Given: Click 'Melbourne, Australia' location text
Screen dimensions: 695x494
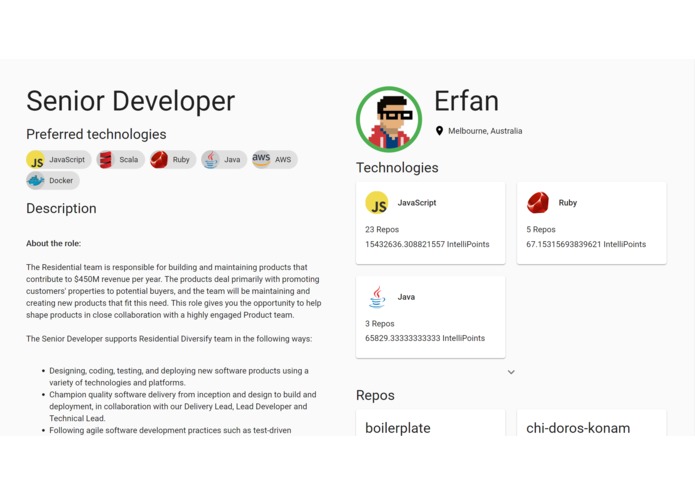Looking at the screenshot, I should pos(485,131).
